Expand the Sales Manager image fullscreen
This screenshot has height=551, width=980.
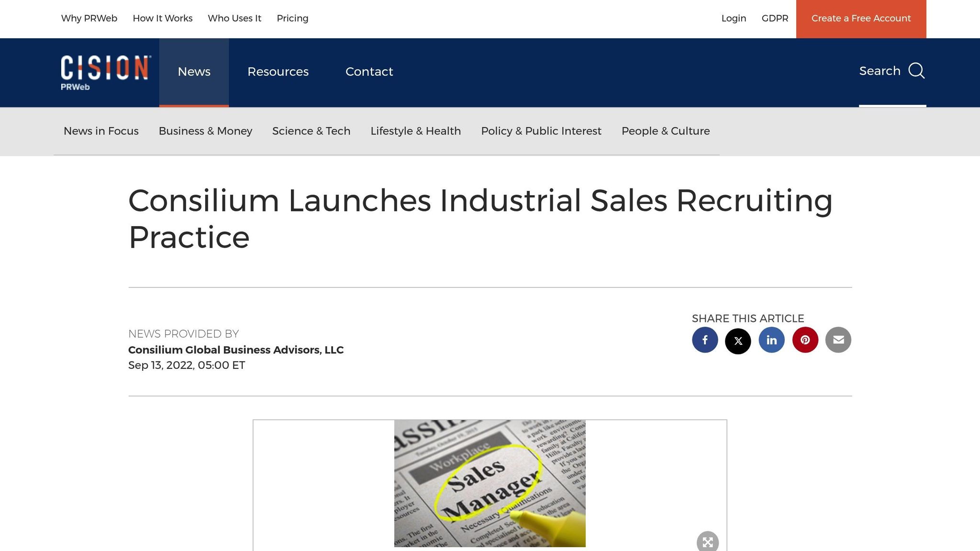coord(708,541)
